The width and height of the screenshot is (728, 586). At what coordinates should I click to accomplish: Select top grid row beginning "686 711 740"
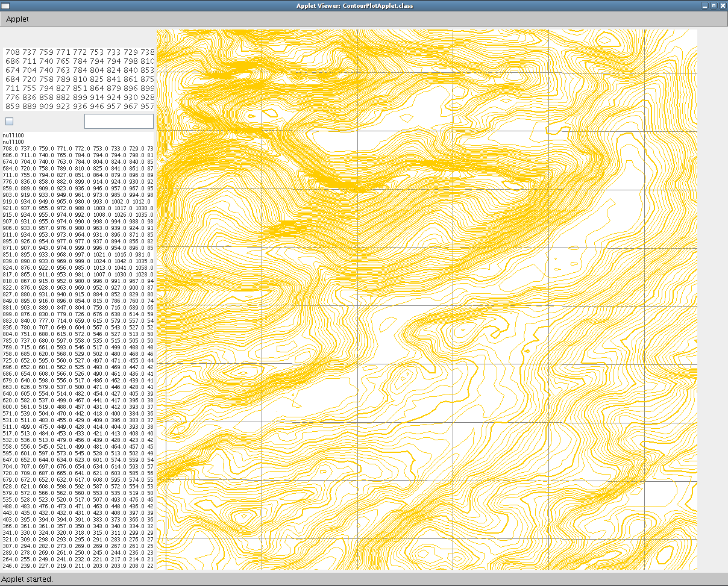(x=79, y=61)
